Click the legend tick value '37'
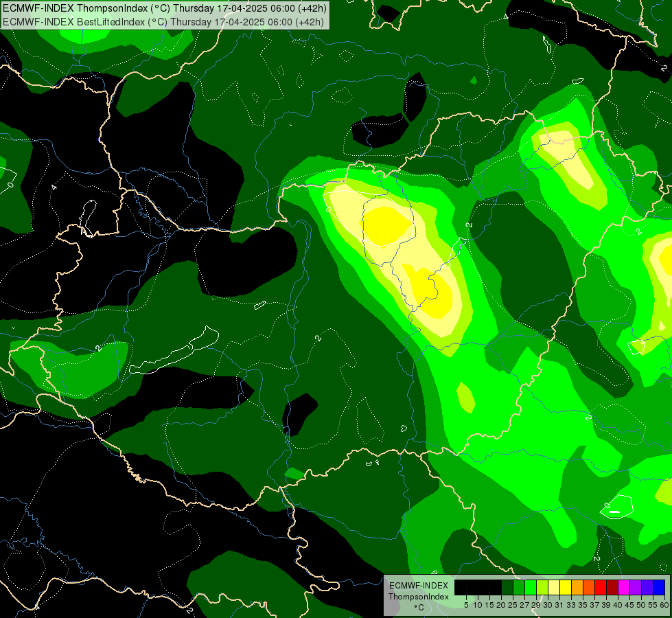Screen dimensions: 672x618 coord(595,605)
